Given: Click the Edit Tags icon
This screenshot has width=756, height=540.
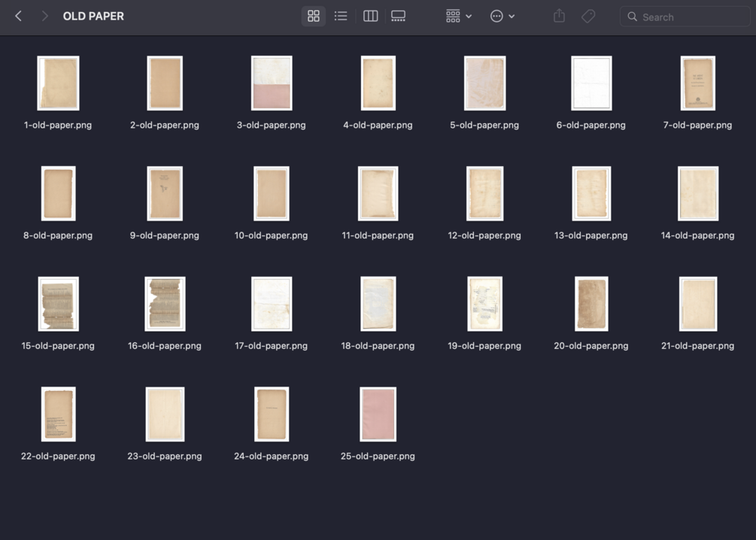Looking at the screenshot, I should pyautogui.click(x=588, y=17).
